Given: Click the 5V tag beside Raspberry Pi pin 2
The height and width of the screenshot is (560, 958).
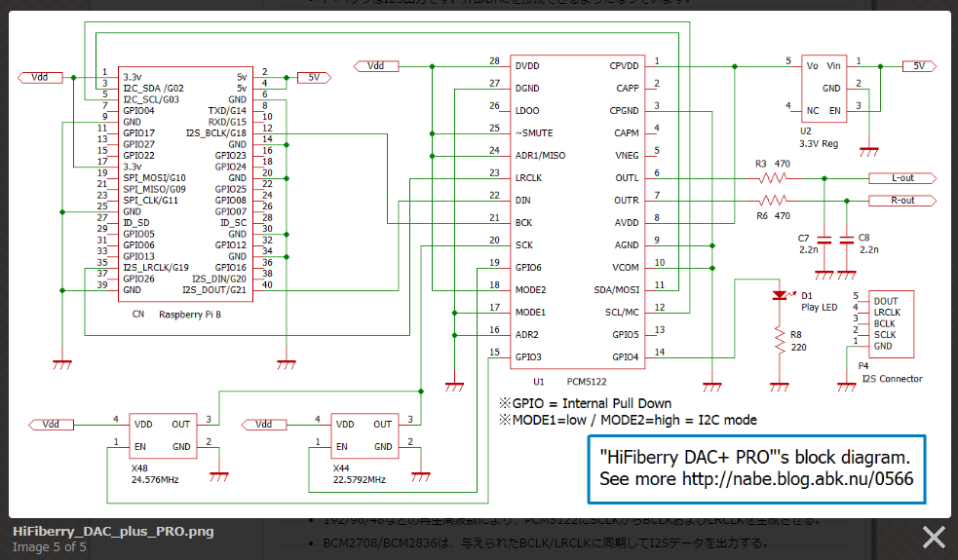Looking at the screenshot, I should [x=314, y=78].
